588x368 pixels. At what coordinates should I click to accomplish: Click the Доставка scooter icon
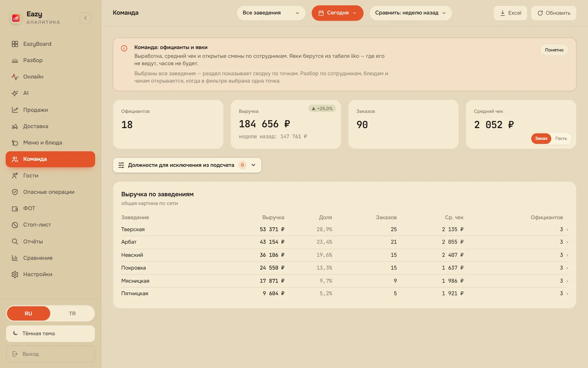point(15,126)
